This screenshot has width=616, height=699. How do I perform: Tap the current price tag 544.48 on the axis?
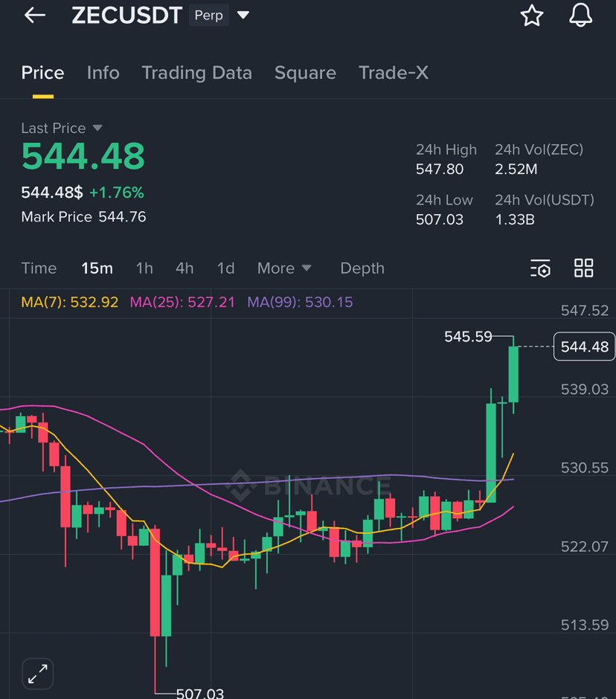(x=584, y=347)
